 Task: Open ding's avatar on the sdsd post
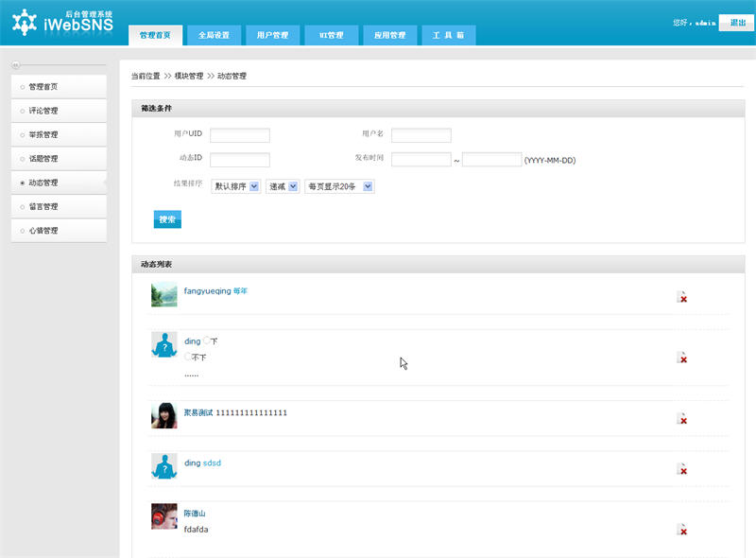[x=163, y=466]
